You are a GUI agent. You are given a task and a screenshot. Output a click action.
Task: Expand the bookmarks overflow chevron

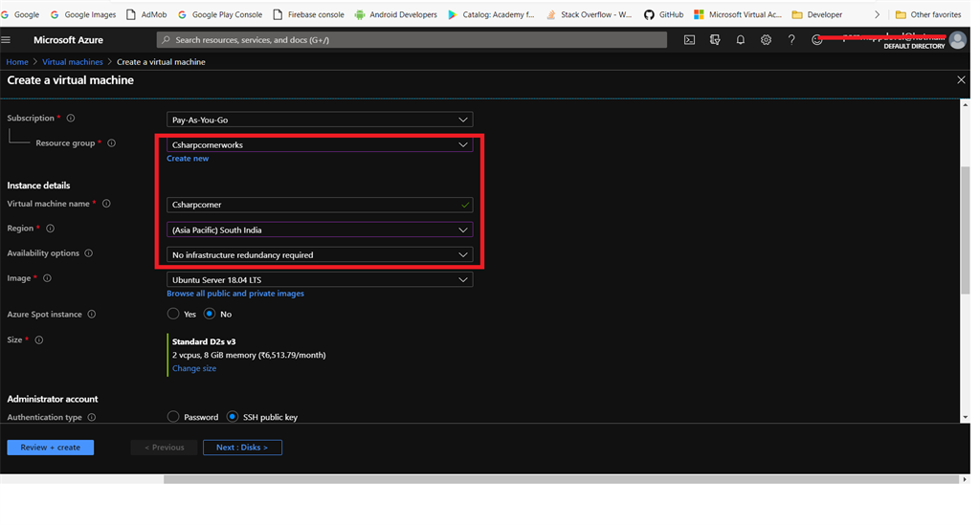pyautogui.click(x=877, y=14)
